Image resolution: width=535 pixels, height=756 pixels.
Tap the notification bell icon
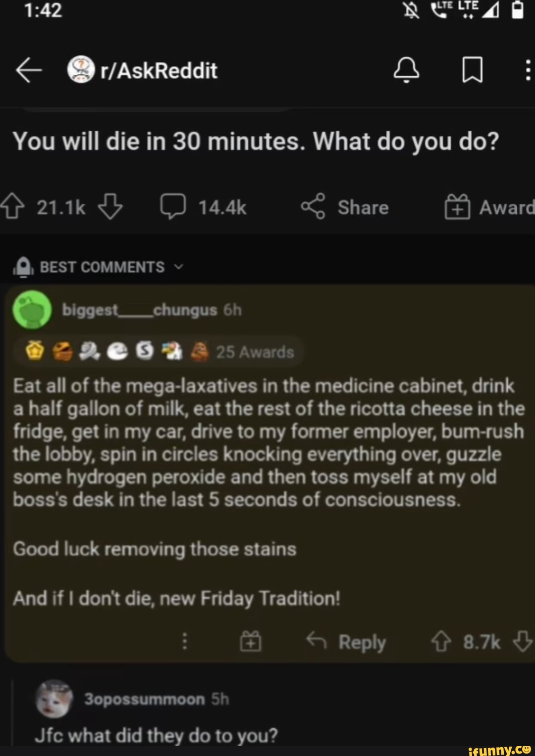click(406, 70)
